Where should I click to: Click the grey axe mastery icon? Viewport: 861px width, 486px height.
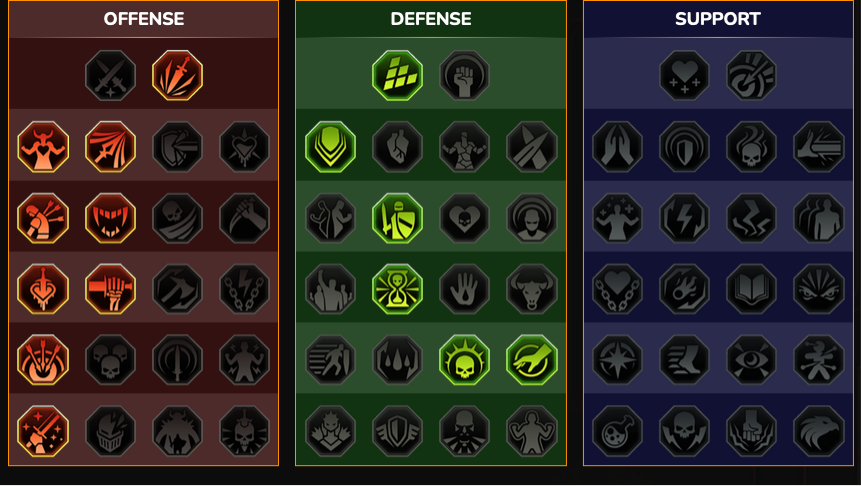pyautogui.click(x=177, y=289)
